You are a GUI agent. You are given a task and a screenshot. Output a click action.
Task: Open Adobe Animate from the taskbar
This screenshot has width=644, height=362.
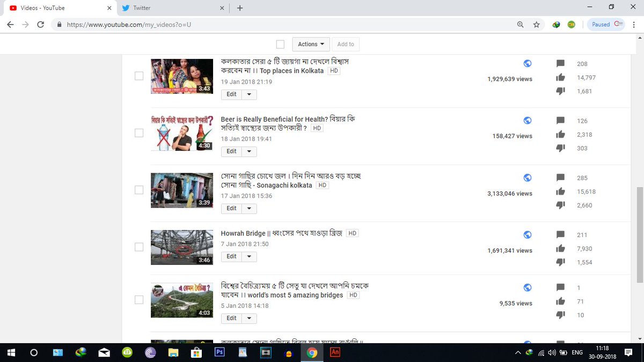click(335, 352)
